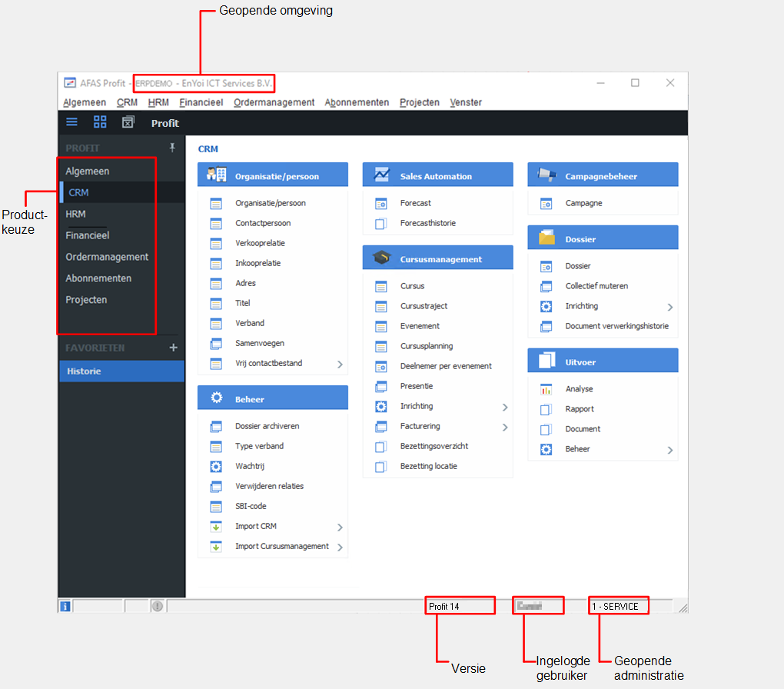The image size is (784, 689).
Task: Click the Organisatie/persoon blue header
Action: pyautogui.click(x=273, y=175)
